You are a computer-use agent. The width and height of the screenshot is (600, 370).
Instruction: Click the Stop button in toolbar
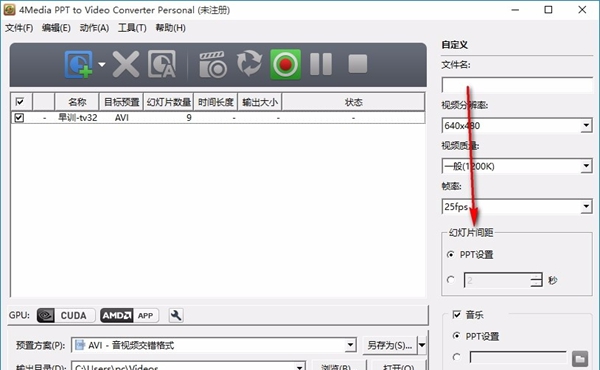coord(358,64)
